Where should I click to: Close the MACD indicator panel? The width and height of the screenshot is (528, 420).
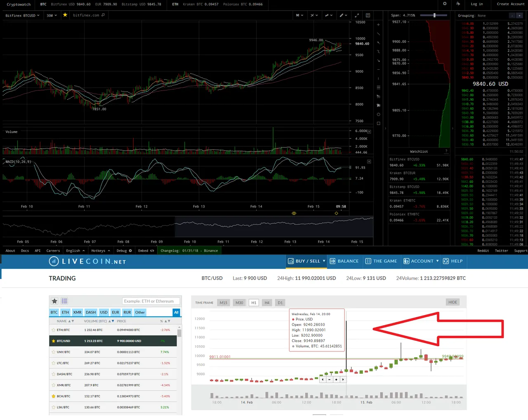369,162
